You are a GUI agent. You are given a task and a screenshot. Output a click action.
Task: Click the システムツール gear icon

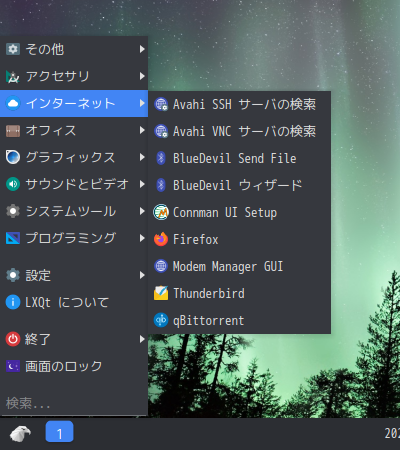point(13,211)
